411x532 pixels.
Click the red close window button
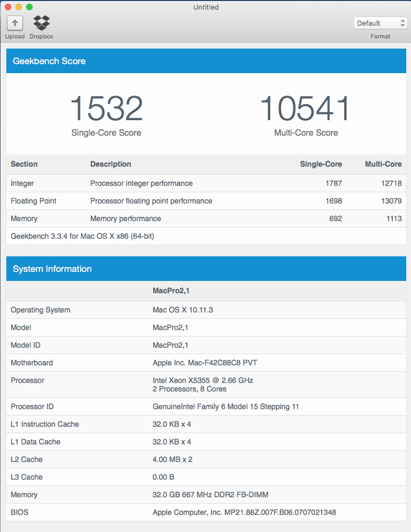click(8, 7)
